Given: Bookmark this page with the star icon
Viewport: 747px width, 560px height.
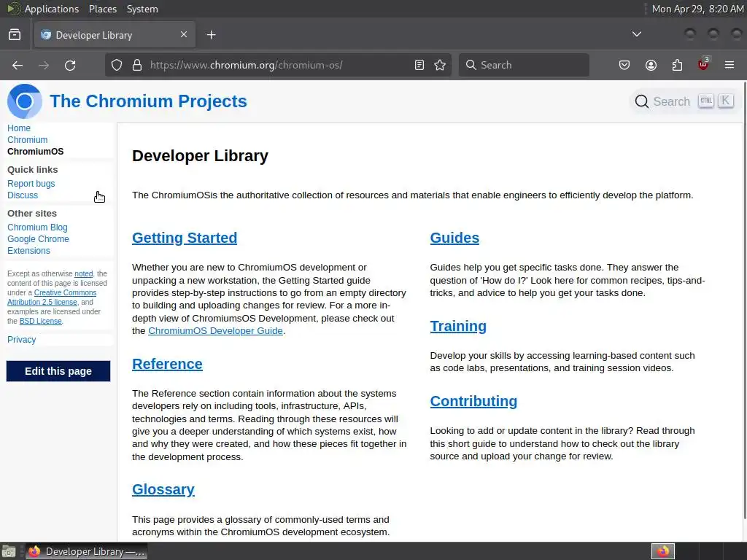Looking at the screenshot, I should click(440, 65).
